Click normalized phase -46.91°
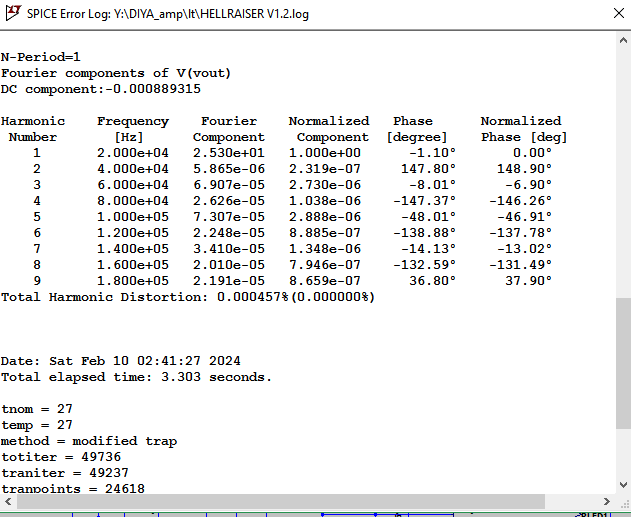This screenshot has width=631, height=517. tap(524, 217)
